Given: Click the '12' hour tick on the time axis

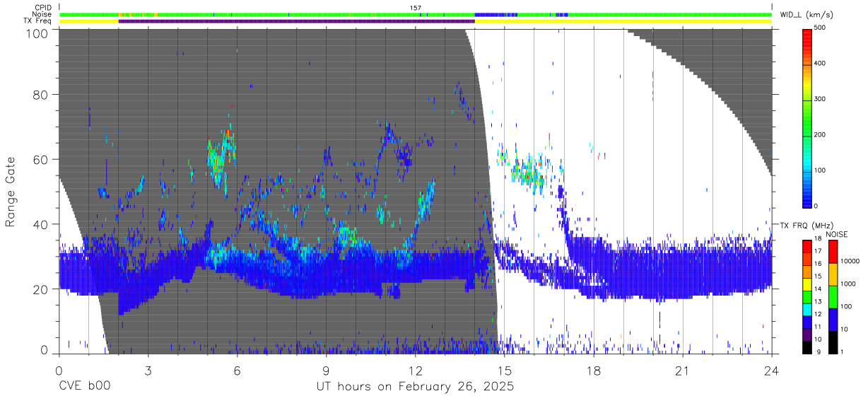Looking at the screenshot, I should [415, 370].
